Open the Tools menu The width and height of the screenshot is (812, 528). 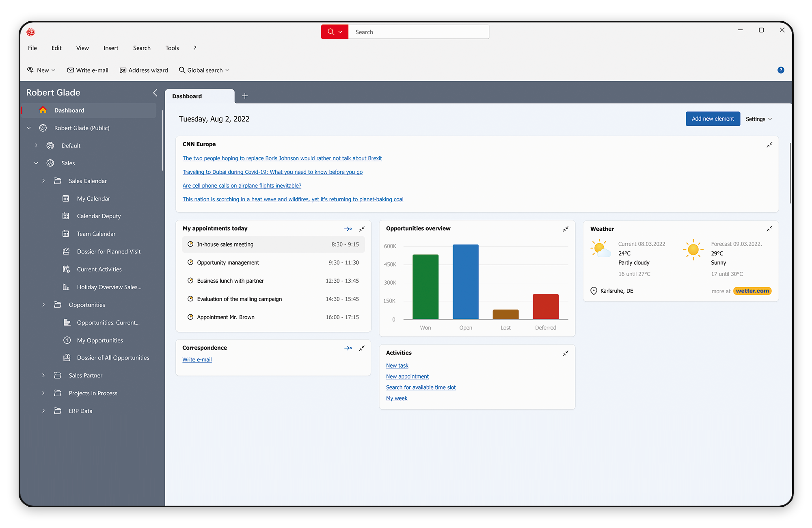tap(172, 48)
